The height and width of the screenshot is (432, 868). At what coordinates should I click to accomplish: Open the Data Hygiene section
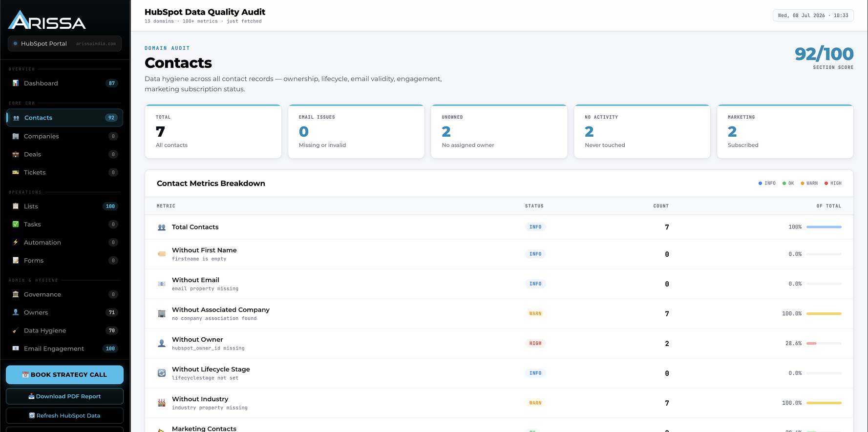point(64,330)
